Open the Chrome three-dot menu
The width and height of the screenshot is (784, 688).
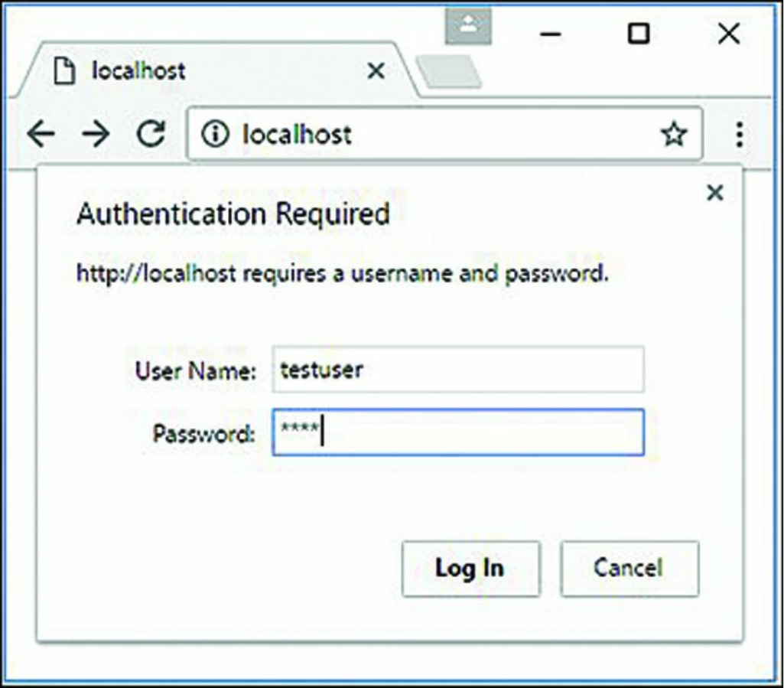(739, 135)
